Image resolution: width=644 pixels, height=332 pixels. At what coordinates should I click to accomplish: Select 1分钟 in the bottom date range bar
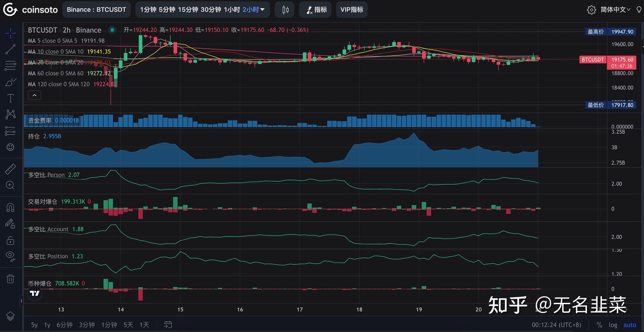(x=109, y=325)
